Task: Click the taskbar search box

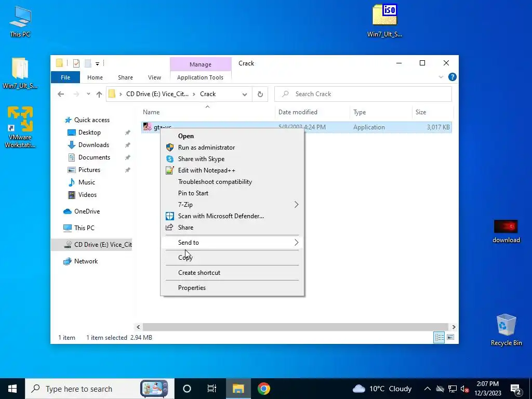Action: coord(100,389)
